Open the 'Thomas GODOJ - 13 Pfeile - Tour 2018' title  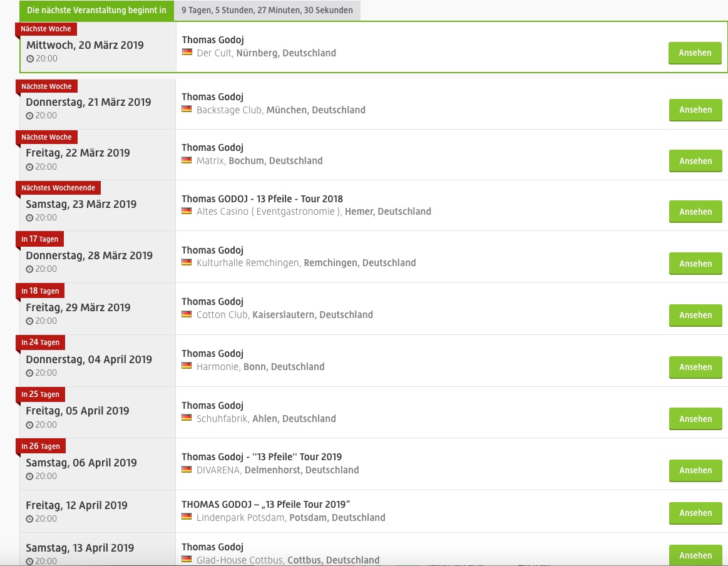coord(262,199)
